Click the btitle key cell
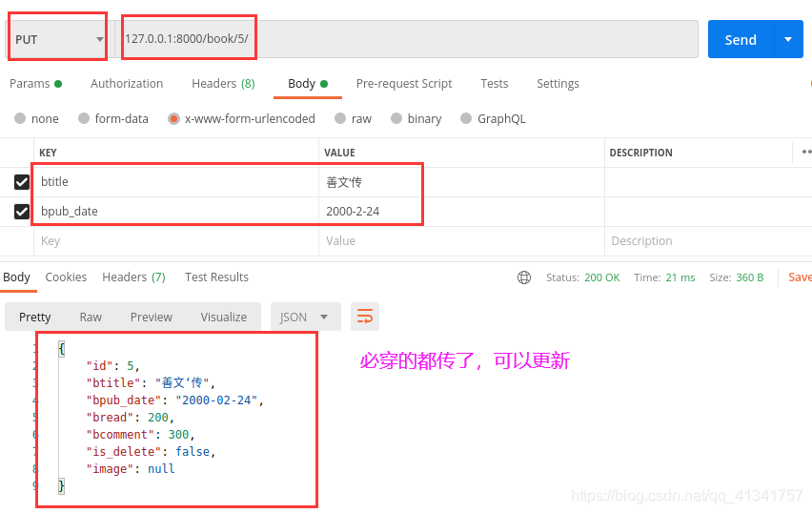The height and width of the screenshot is (513, 812). (x=176, y=182)
